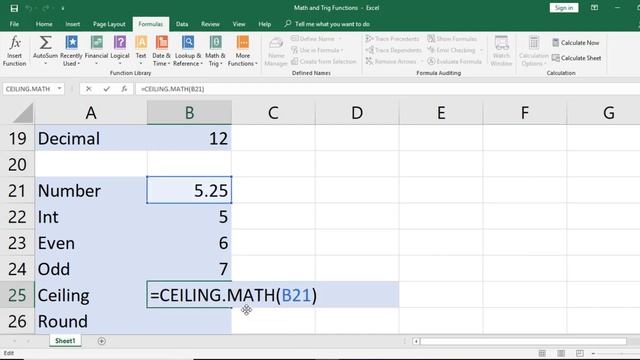Open Math & Trig functions

click(x=215, y=51)
